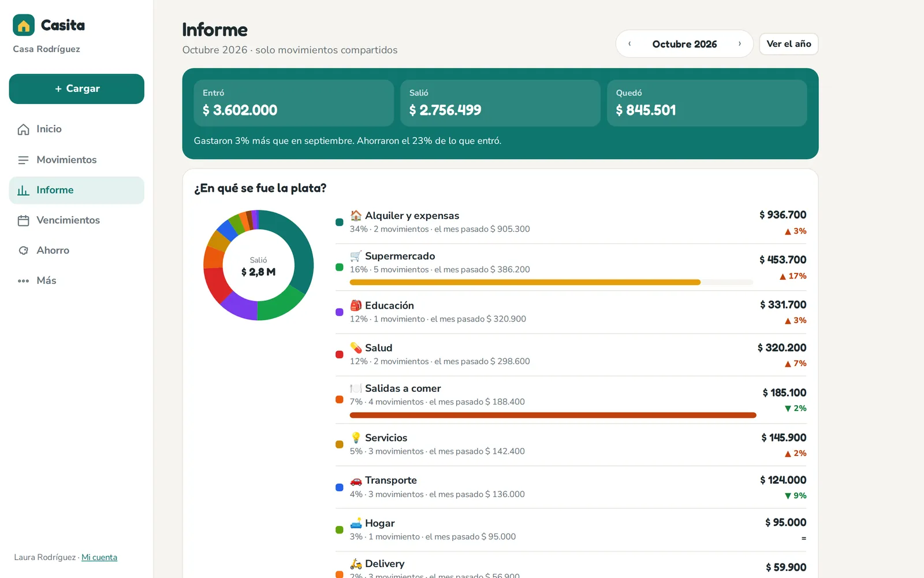Open the Inicio menu item
This screenshot has width=924, height=578.
77,129
